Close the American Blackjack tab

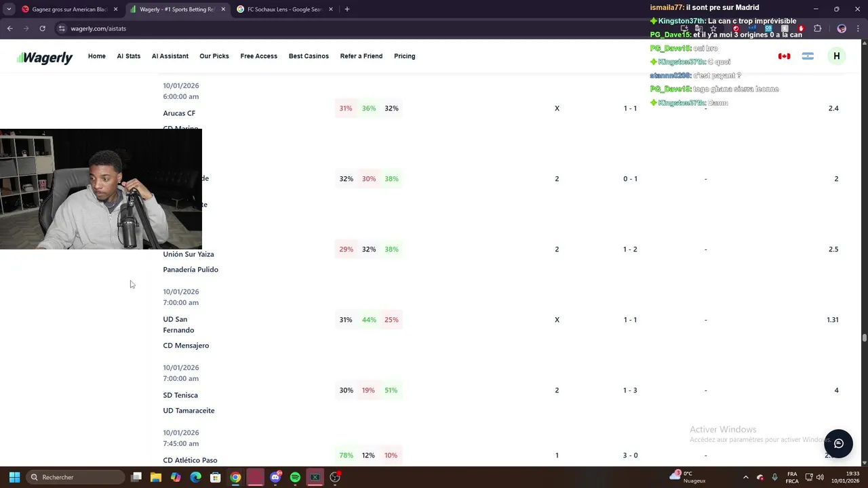[x=115, y=9]
